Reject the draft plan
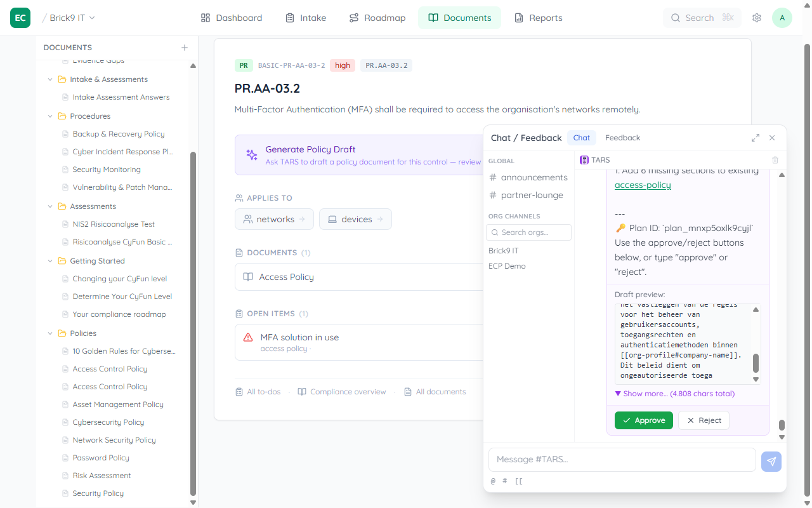This screenshot has width=812, height=508. pos(704,420)
